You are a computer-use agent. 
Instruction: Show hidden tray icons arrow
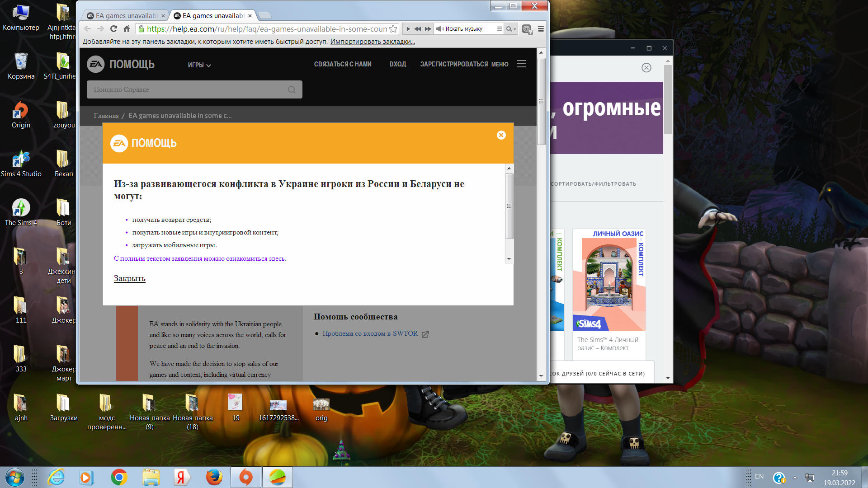tap(794, 477)
